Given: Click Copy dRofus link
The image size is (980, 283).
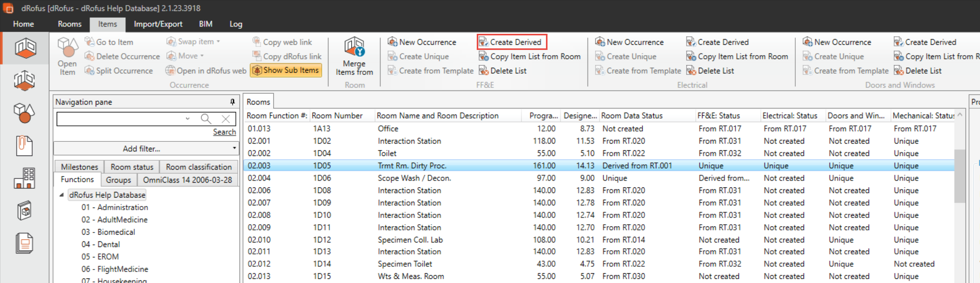Looking at the screenshot, I should [287, 56].
